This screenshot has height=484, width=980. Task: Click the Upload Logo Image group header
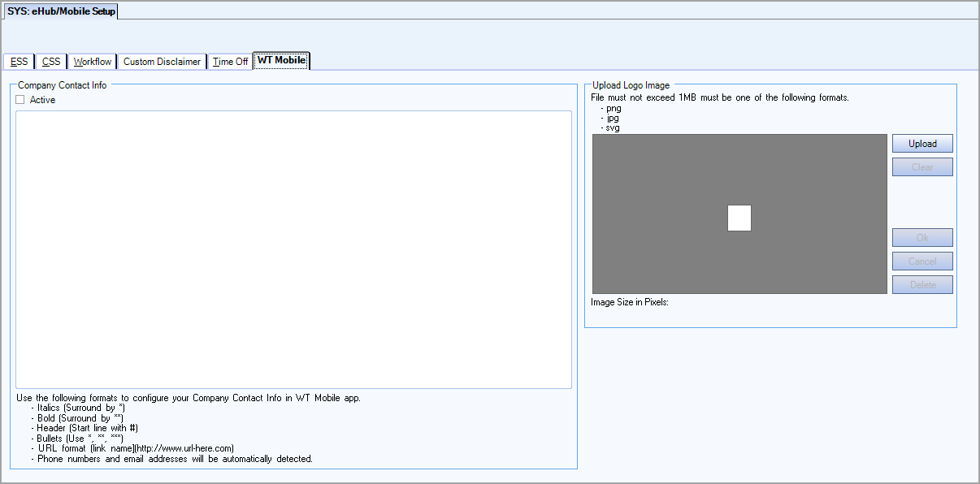coord(630,84)
